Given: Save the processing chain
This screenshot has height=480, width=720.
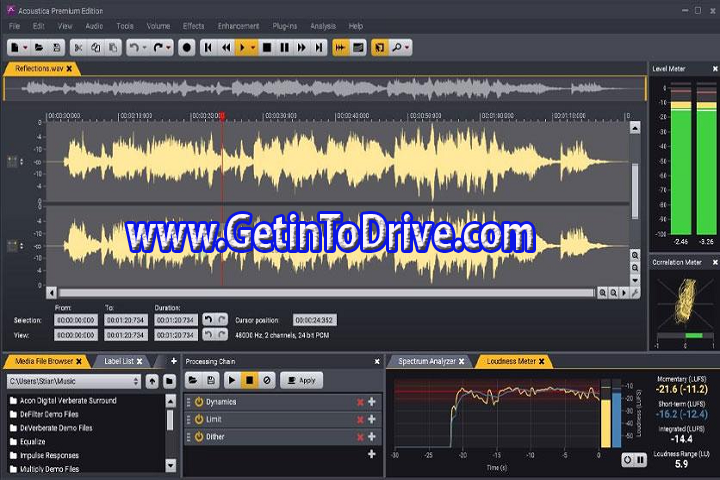Looking at the screenshot, I should tap(211, 380).
